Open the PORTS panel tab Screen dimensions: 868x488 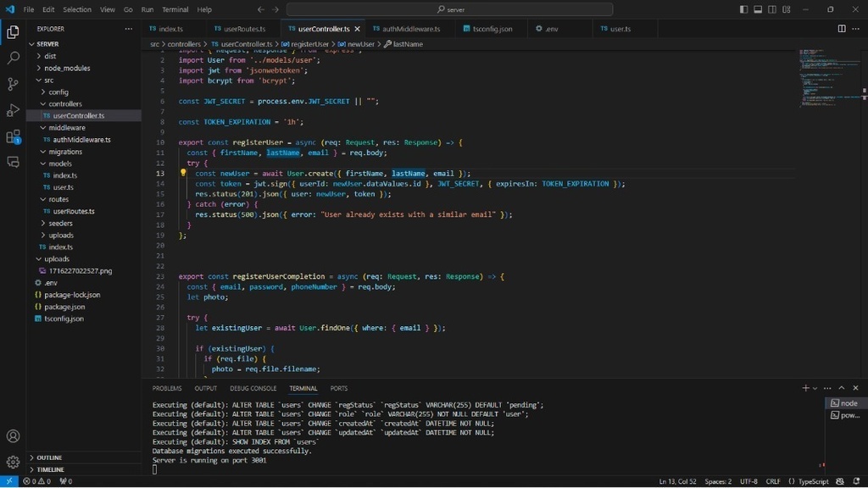click(x=339, y=388)
